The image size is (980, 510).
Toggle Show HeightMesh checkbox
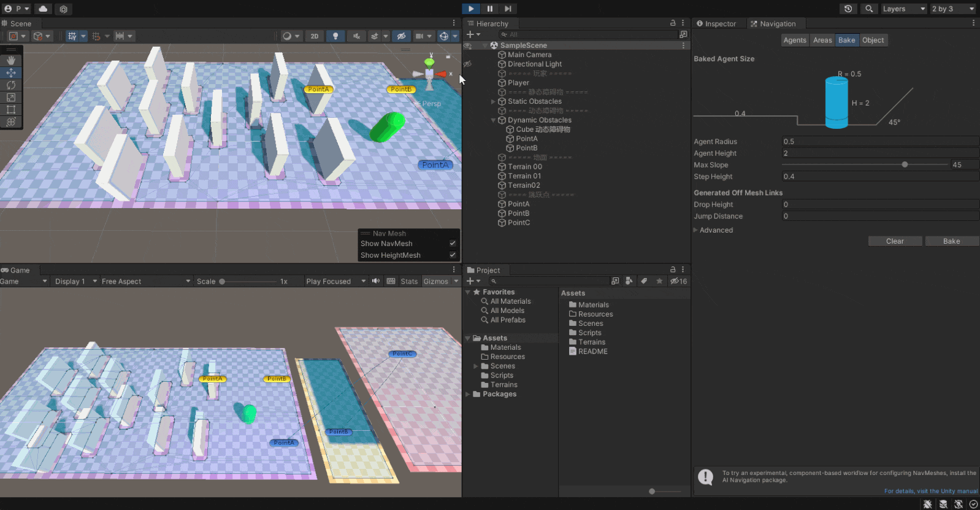pos(453,255)
